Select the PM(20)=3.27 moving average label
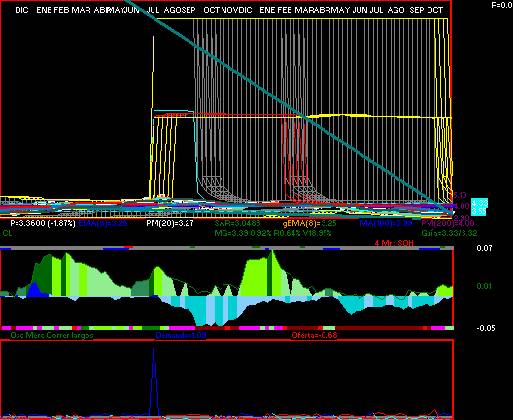Image resolution: width=513 pixels, height=420 pixels. tap(170, 223)
